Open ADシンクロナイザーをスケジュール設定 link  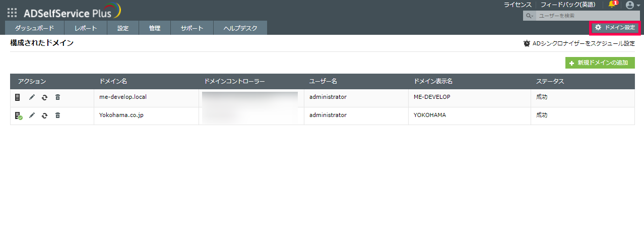click(x=584, y=43)
